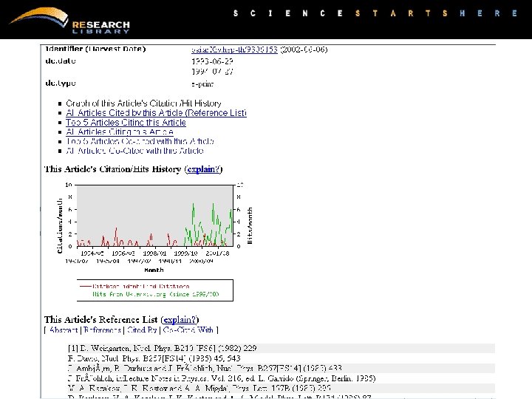Switch to the Co-Cited With tab
532x399 pixels.
(x=188, y=330)
